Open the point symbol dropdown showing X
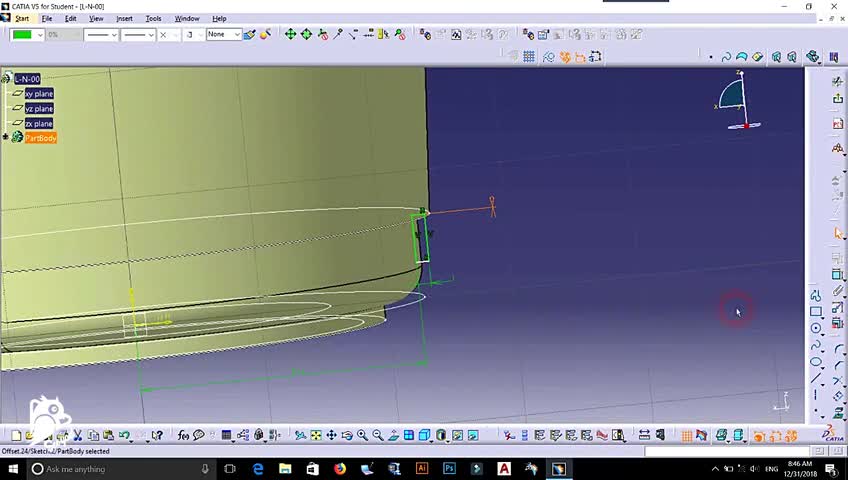 click(x=169, y=35)
